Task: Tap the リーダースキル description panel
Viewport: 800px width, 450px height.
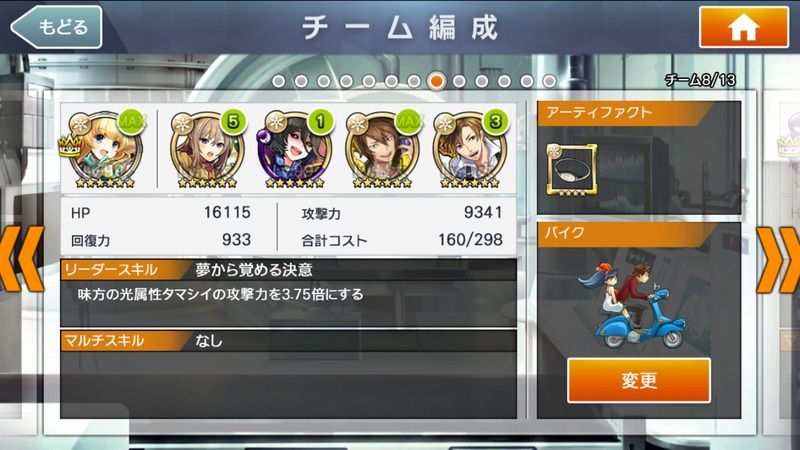Action: (x=288, y=293)
